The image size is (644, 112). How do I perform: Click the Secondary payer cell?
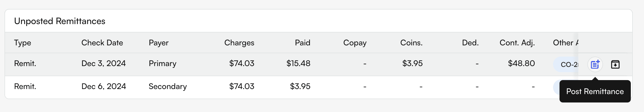(168, 87)
